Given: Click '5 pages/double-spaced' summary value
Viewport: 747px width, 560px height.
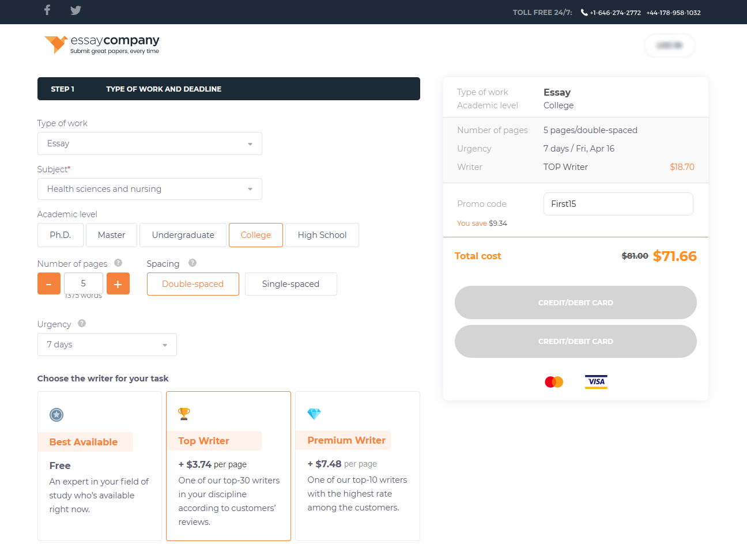Looking at the screenshot, I should (590, 130).
